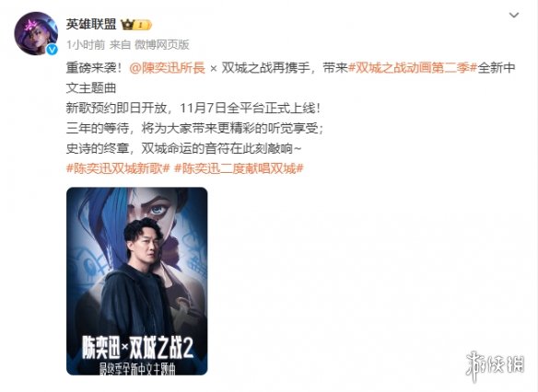Click the 重磅来袭 opening text
The width and height of the screenshot is (538, 392).
pos(94,68)
